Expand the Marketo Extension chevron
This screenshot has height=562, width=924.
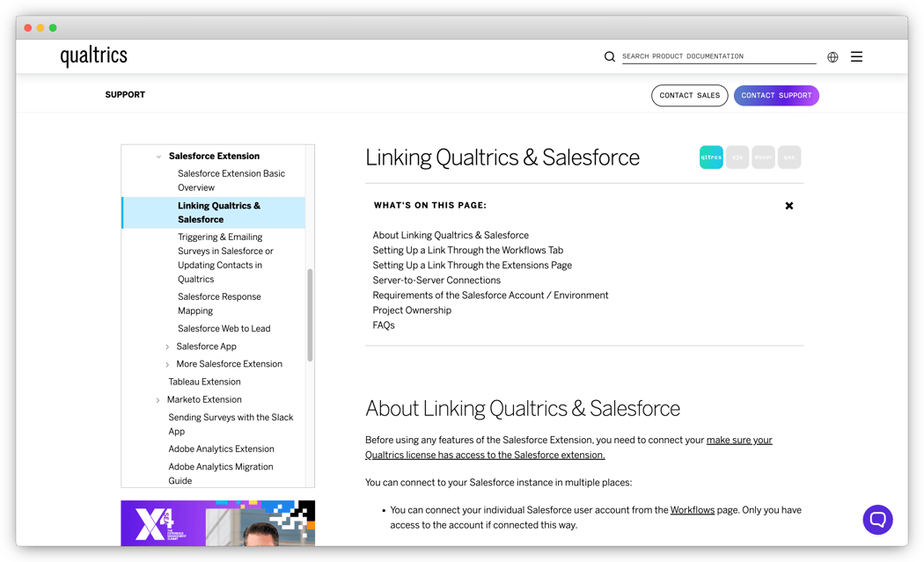click(x=158, y=400)
